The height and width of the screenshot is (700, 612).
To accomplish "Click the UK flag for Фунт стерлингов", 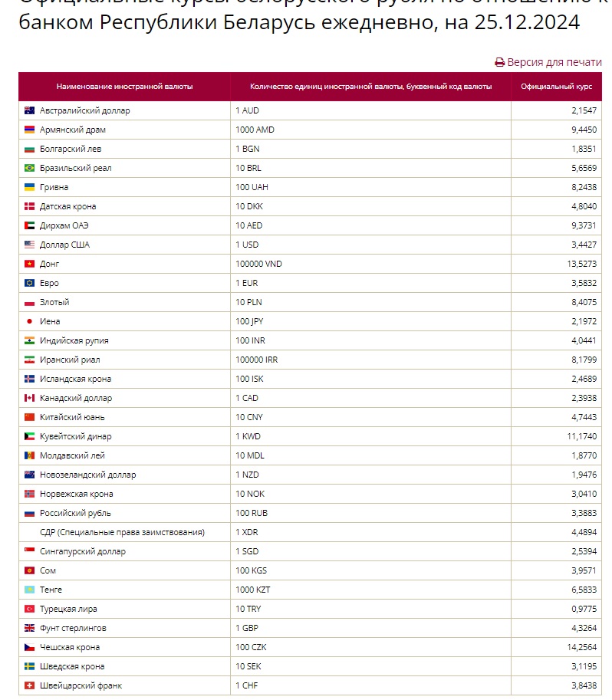I will (29, 628).
